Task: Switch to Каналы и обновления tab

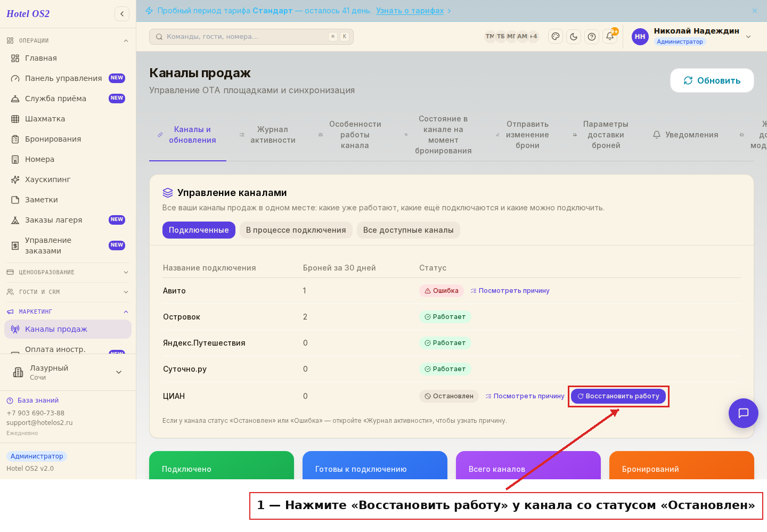Action: pyautogui.click(x=187, y=135)
